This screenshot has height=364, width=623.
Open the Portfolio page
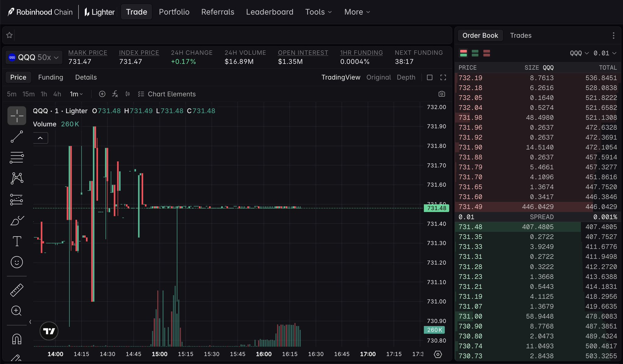point(174,12)
